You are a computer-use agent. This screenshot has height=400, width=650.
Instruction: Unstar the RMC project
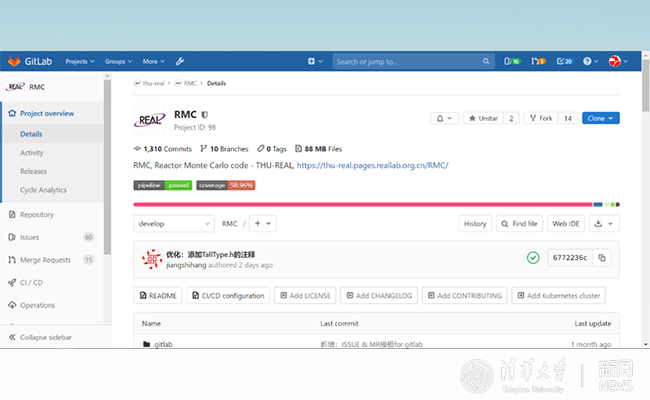point(483,118)
